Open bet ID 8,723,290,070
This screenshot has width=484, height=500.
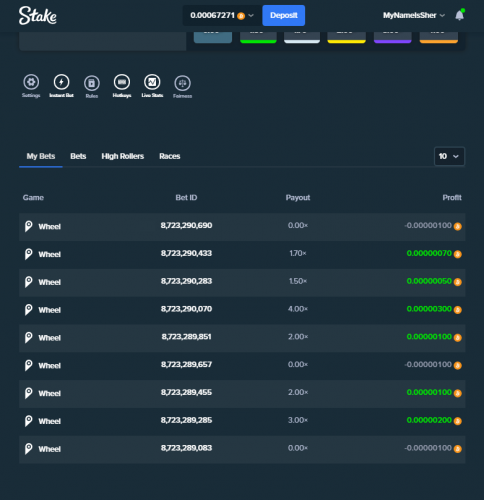(x=186, y=309)
